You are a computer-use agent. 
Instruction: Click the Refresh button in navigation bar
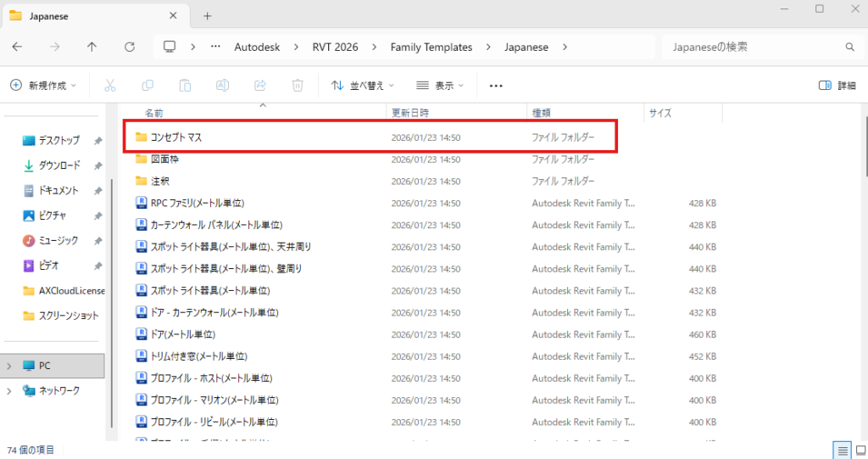pos(129,48)
